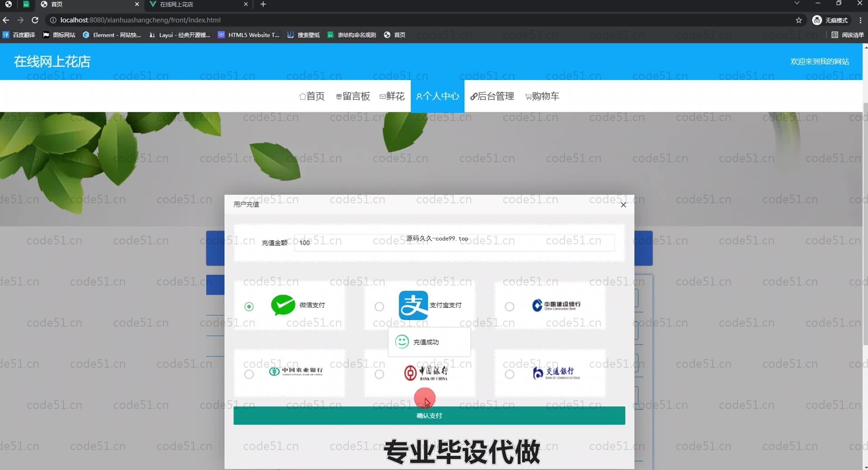Click the 在线网上花店 site title

pos(52,62)
